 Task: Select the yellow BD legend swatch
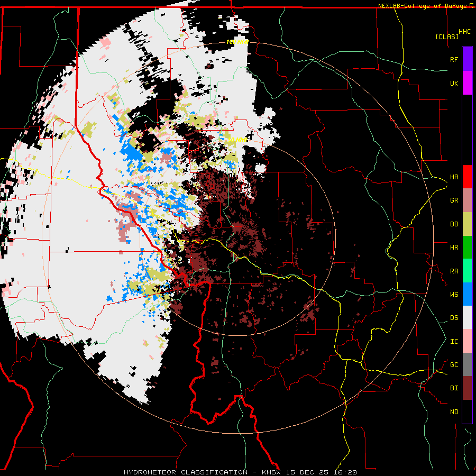click(467, 224)
